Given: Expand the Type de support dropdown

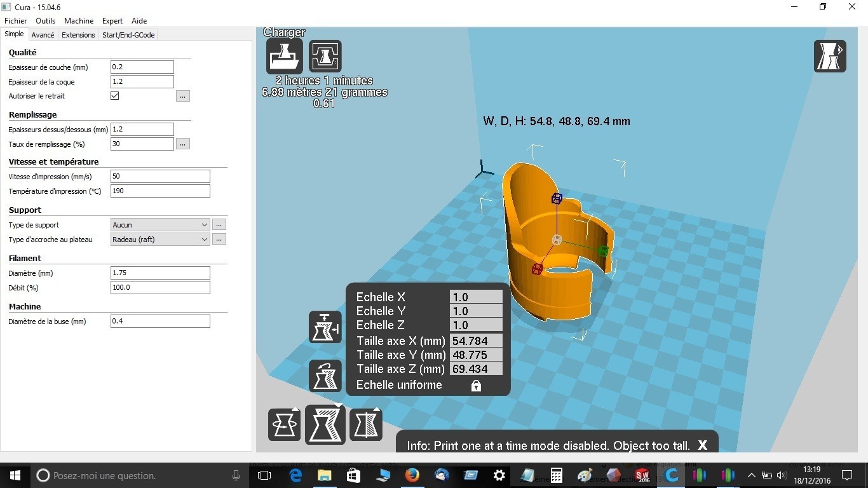Looking at the screenshot, I should [x=160, y=224].
